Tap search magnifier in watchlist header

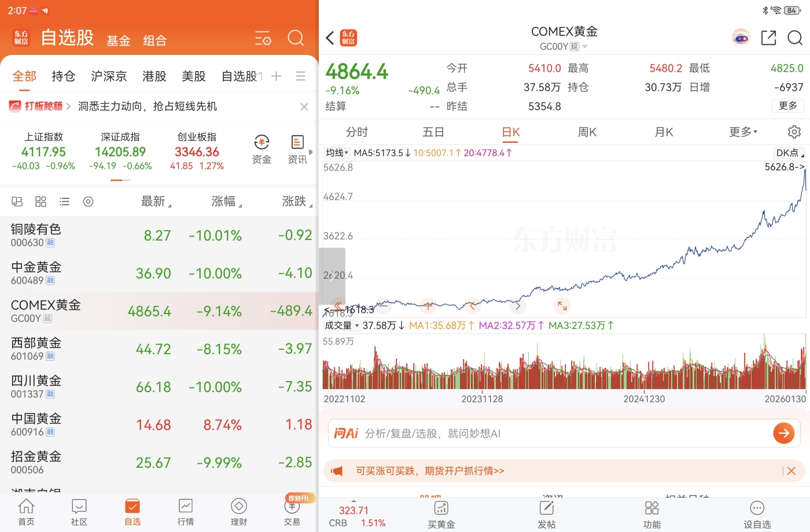pyautogui.click(x=296, y=38)
